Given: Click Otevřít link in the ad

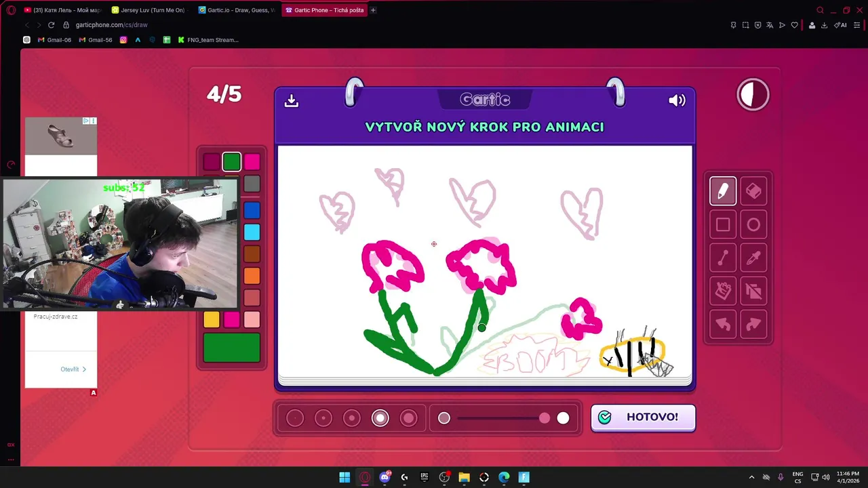Looking at the screenshot, I should pyautogui.click(x=73, y=369).
